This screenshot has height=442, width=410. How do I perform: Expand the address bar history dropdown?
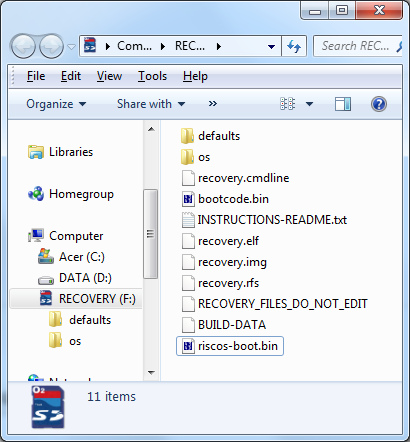[x=272, y=46]
